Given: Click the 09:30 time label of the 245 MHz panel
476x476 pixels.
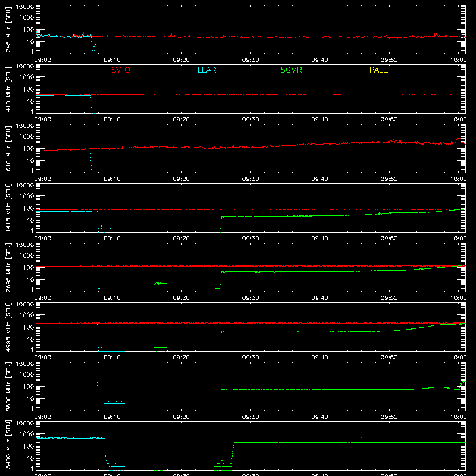Looking at the screenshot, I should pos(250,60).
